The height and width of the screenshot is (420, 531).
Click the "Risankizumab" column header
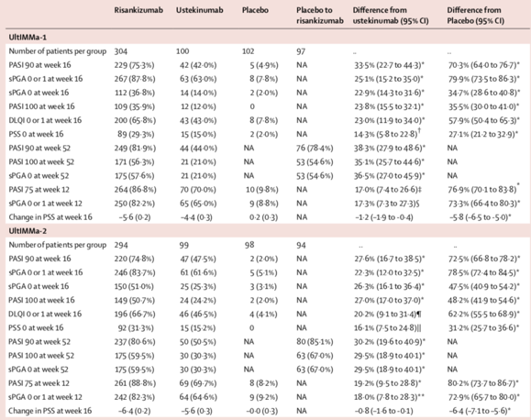tap(138, 10)
